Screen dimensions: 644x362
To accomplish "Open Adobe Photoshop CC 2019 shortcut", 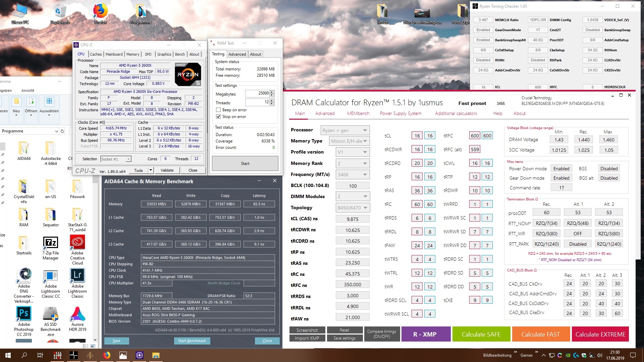I will click(x=24, y=314).
